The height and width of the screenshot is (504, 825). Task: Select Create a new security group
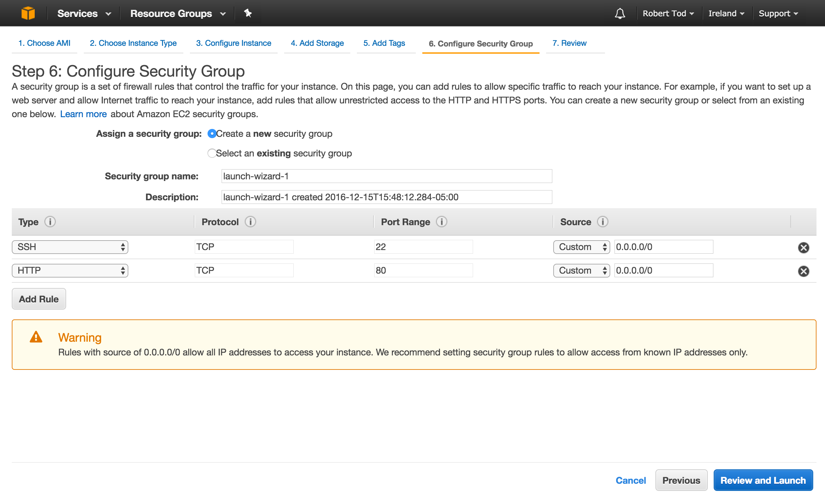coord(211,134)
